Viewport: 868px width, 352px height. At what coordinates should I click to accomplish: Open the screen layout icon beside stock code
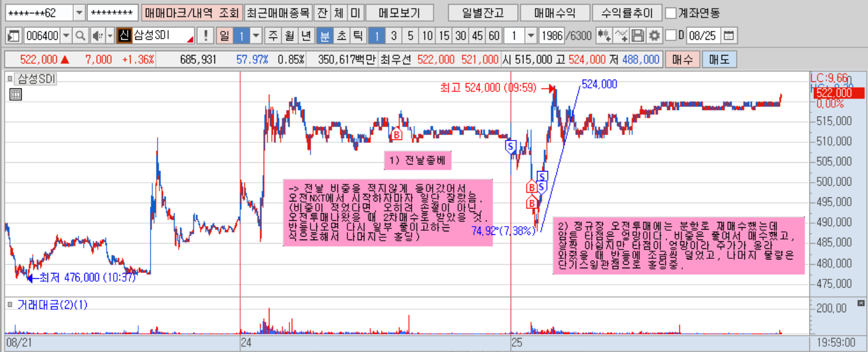(x=13, y=36)
